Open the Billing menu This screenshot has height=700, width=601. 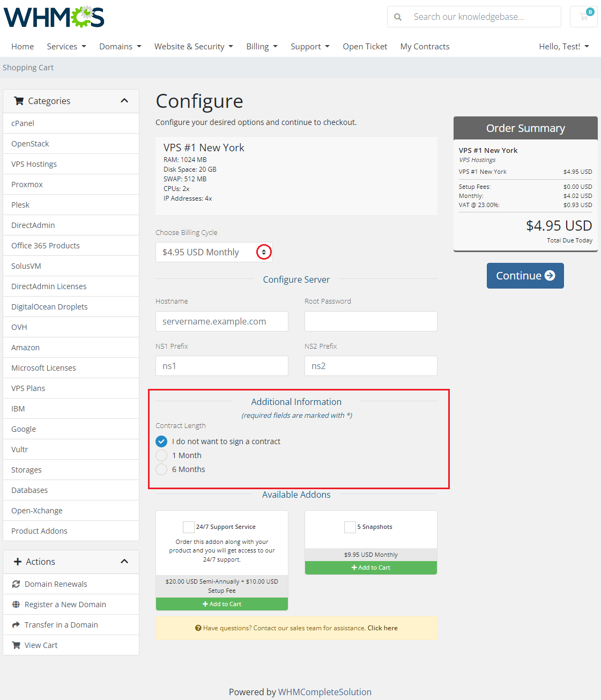pos(262,47)
